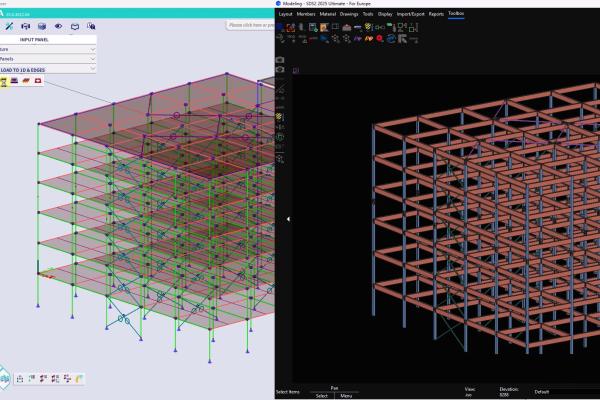Open the Import/Export menu
Screen dimensions: 600x400
point(410,15)
